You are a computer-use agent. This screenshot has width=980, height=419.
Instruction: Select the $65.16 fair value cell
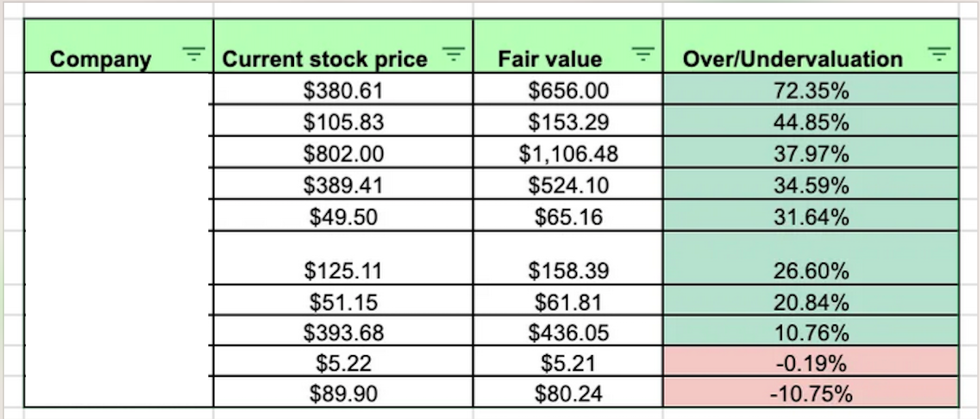tap(566, 217)
